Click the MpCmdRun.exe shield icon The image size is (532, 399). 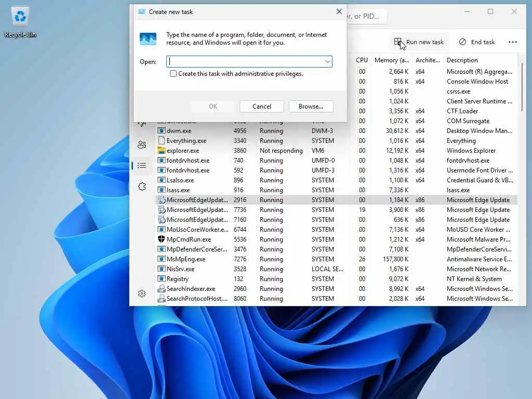tap(161, 239)
